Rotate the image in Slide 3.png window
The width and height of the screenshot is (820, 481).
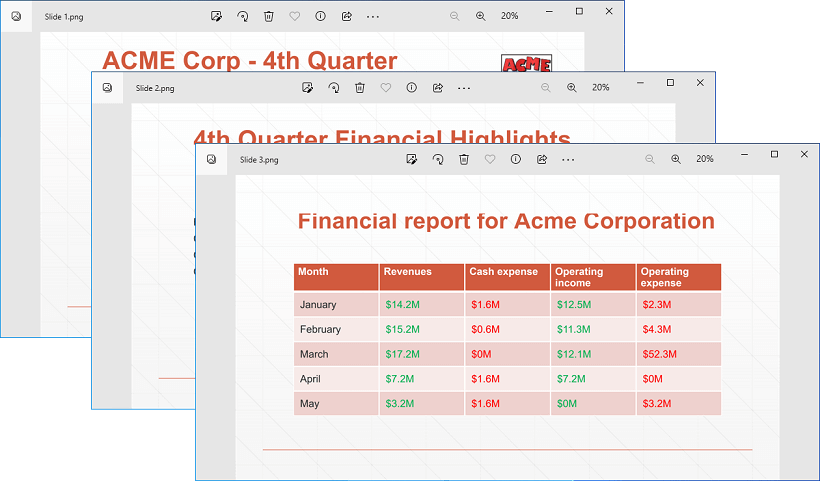438,159
